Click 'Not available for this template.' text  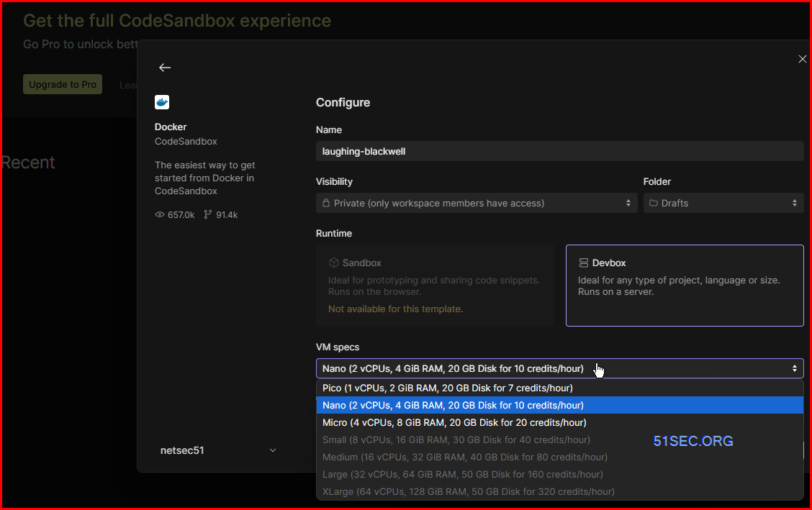point(396,309)
